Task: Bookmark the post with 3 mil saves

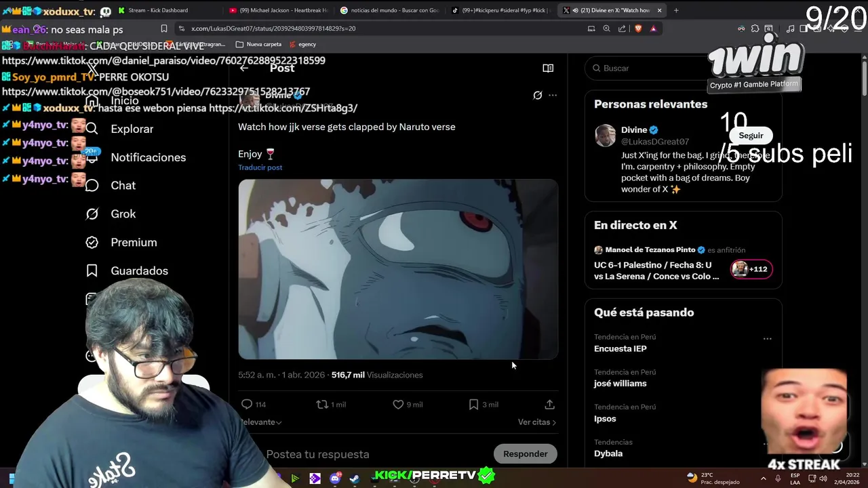Action: click(473, 404)
